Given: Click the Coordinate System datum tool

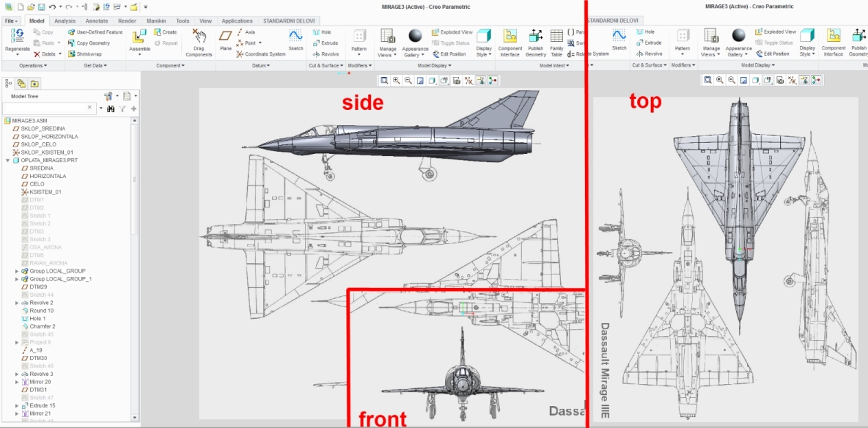Looking at the screenshot, I should (x=260, y=54).
